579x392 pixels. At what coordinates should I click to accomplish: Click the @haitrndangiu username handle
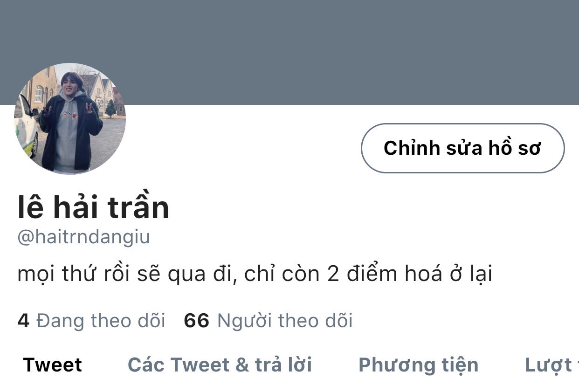coord(83,237)
